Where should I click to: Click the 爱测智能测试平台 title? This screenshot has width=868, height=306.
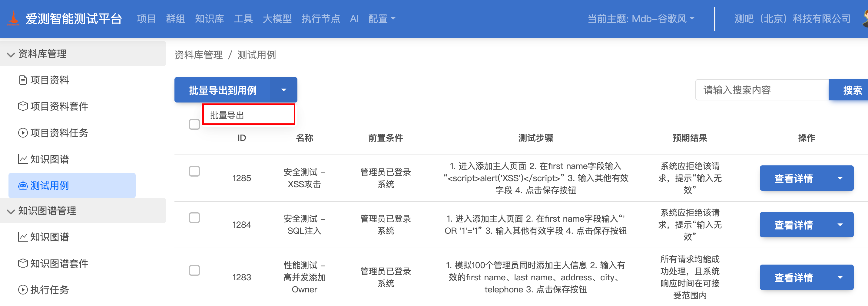pyautogui.click(x=74, y=18)
